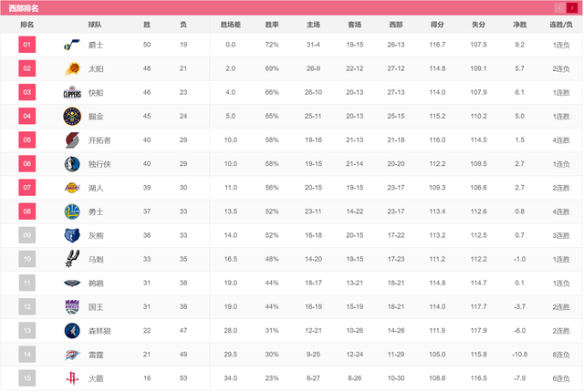Click the Pelicans team logo
Screen dimensions: 584x392
click(72, 283)
